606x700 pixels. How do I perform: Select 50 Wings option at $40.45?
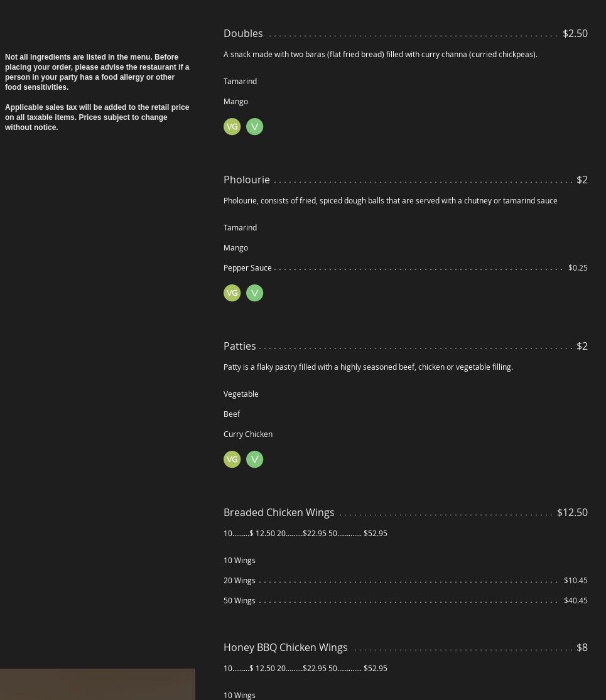tap(239, 601)
